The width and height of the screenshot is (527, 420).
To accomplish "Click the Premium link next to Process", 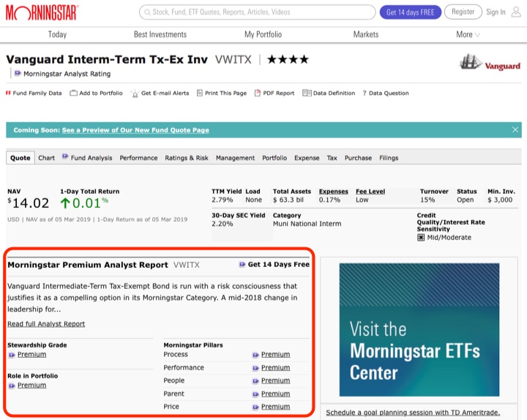I will click(x=275, y=355).
